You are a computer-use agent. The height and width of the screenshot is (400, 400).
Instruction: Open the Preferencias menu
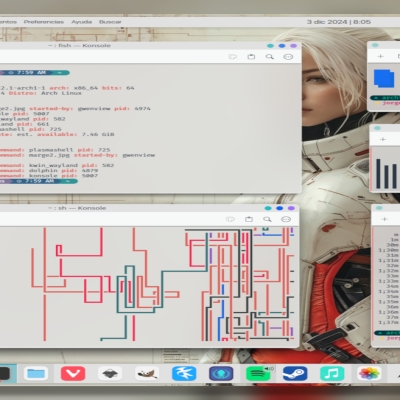(44, 22)
